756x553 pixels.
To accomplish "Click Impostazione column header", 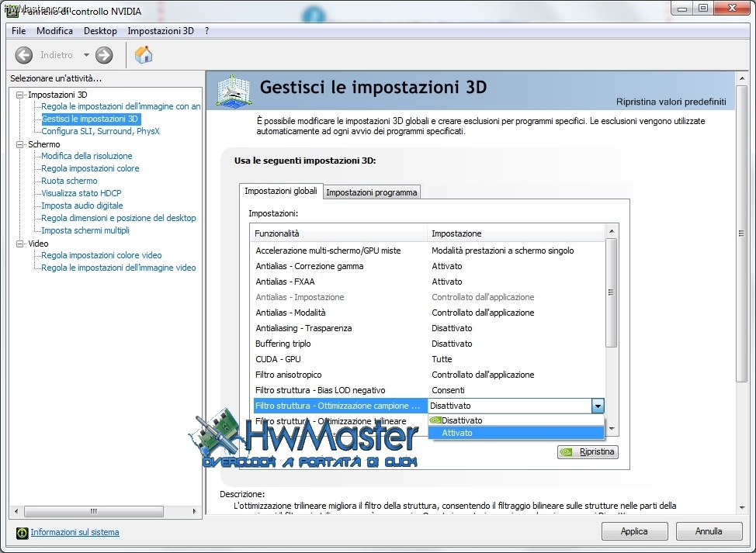I will [516, 233].
